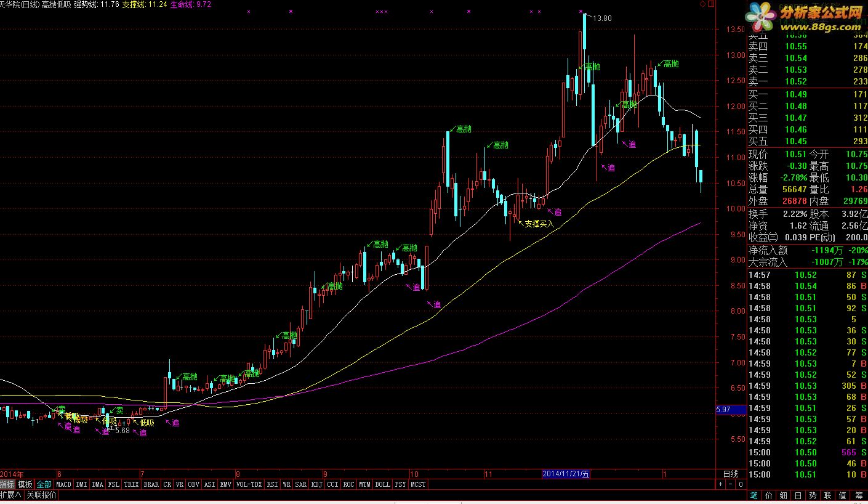
Task: Select the 细 detail tab
Action: (784, 495)
